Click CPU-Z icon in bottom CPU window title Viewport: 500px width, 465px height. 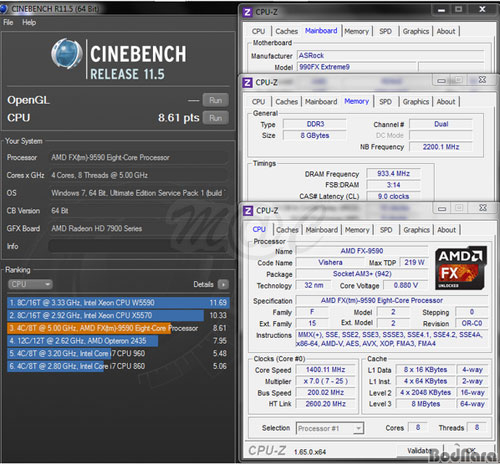(248, 211)
